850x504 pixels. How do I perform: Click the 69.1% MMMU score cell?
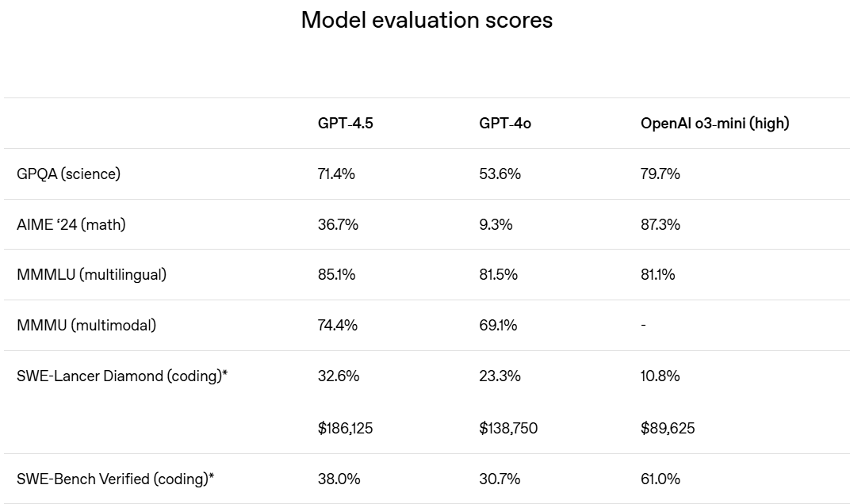tap(498, 325)
